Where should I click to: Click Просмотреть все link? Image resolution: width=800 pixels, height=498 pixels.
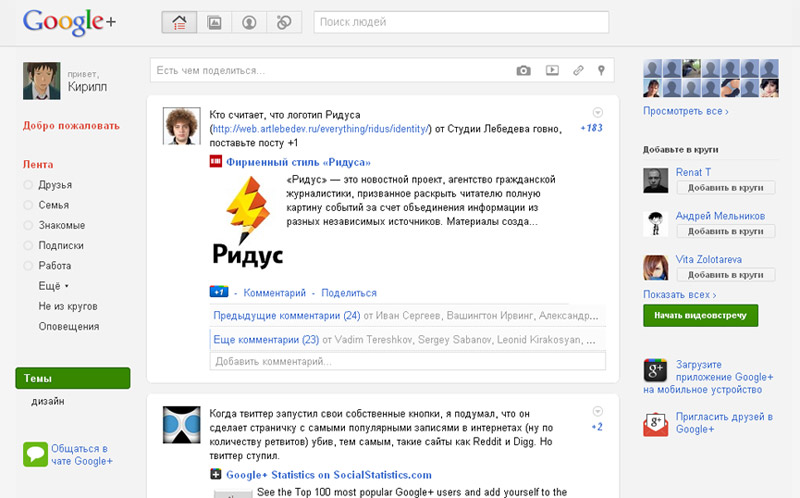tap(686, 111)
